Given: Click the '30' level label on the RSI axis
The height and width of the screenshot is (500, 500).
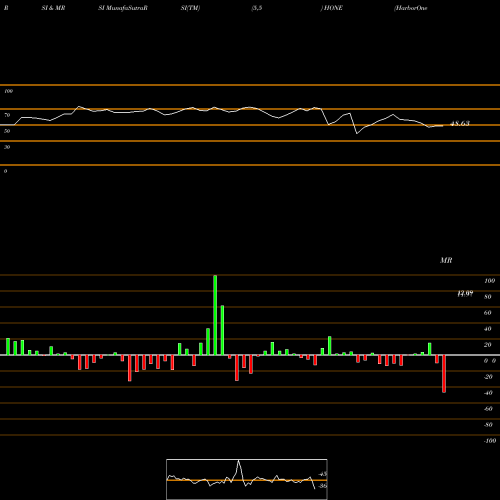Looking at the screenshot, I should [7, 147].
